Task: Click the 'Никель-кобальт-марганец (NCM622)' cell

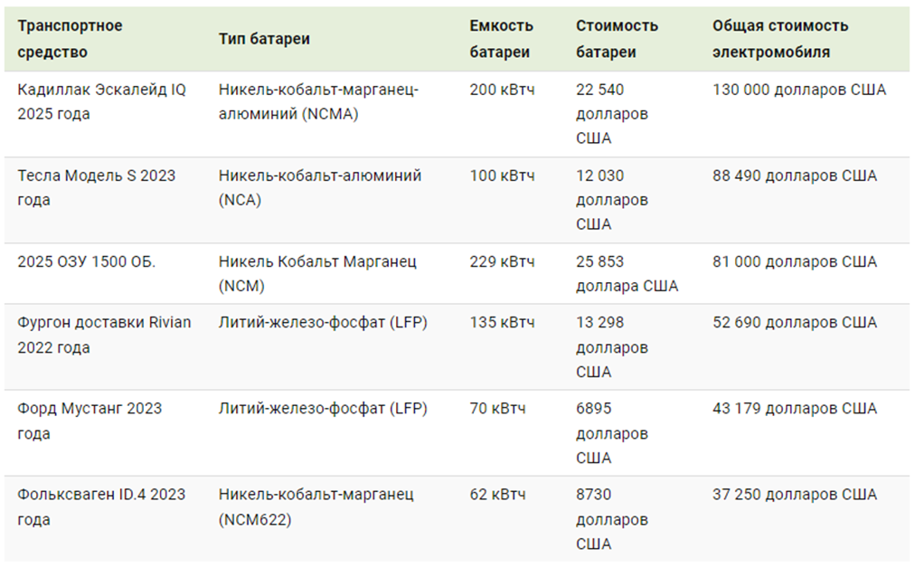Action: (x=316, y=506)
